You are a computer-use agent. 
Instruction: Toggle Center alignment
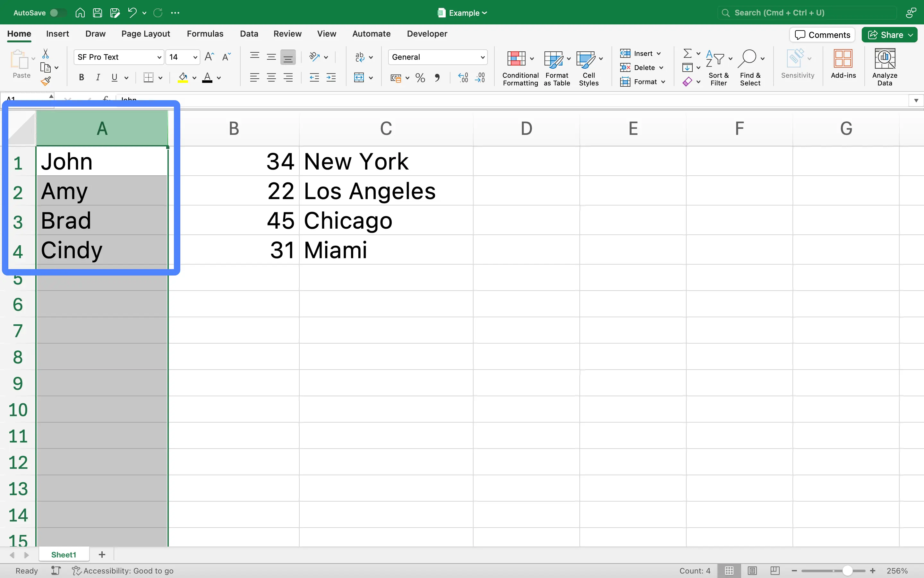coord(271,78)
